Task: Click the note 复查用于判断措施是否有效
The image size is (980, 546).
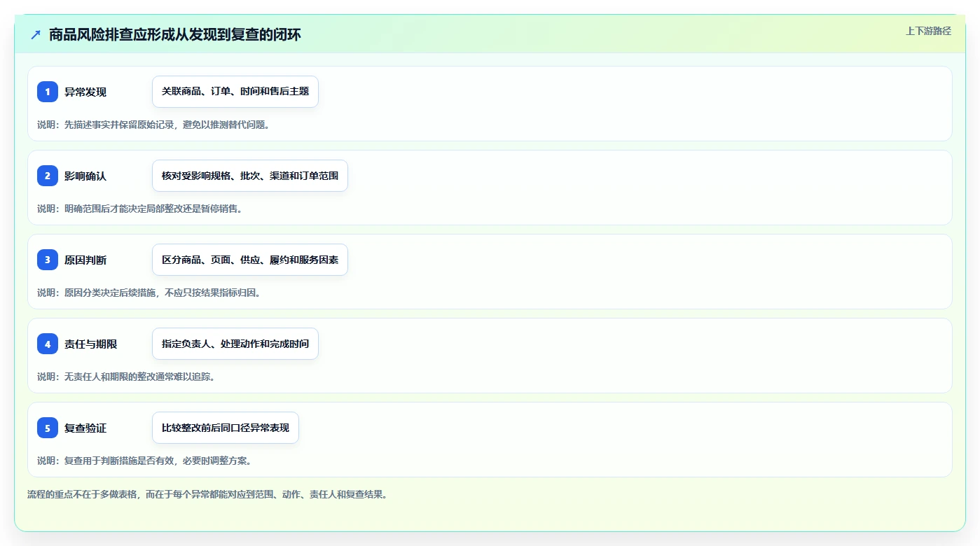Action: click(x=120, y=461)
